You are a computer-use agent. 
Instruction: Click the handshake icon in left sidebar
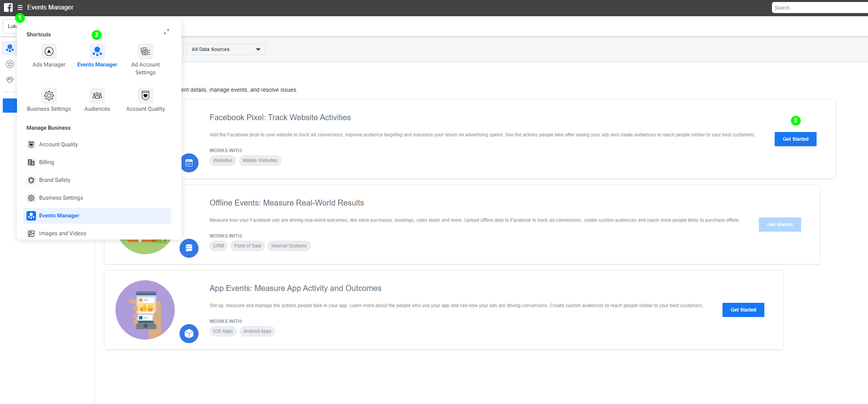(10, 80)
